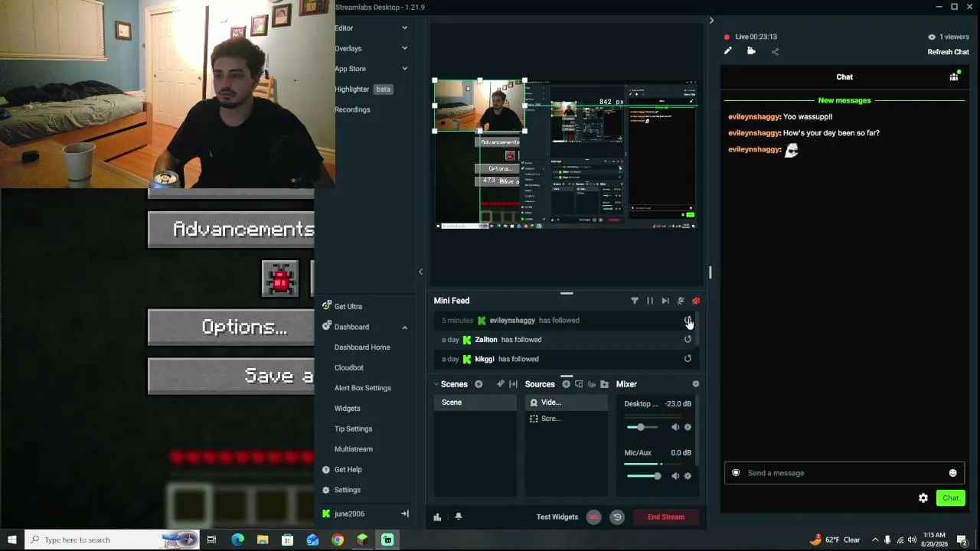Focus the Send a message field
The image size is (980, 551).
tap(844, 473)
